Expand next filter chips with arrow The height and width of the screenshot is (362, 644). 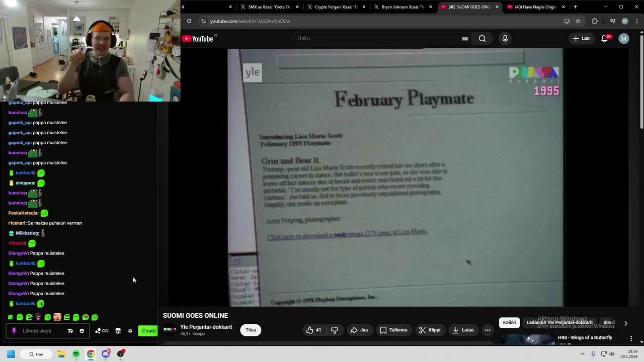[625, 323]
